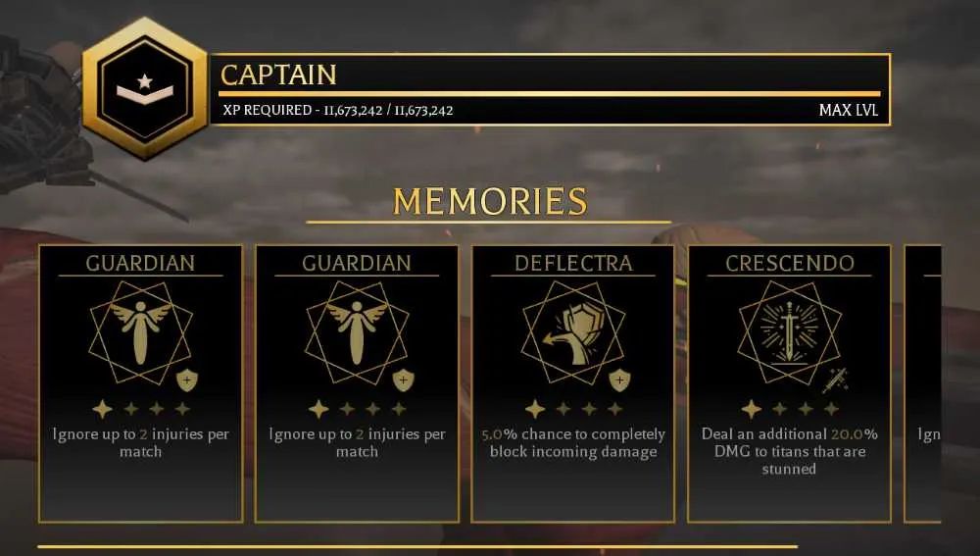Select the partially visible fifth memory card
Image resolution: width=980 pixels, height=556 pixels.
click(922, 384)
